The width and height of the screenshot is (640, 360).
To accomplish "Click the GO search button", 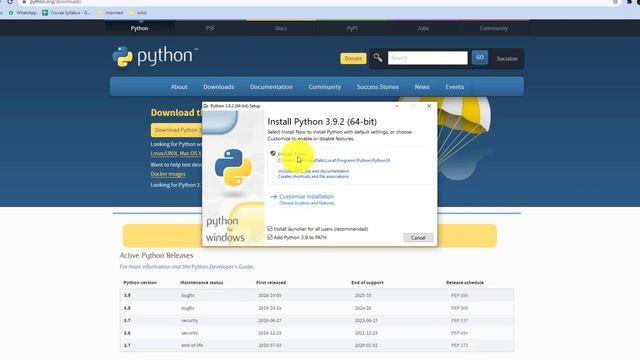I will click(x=480, y=58).
